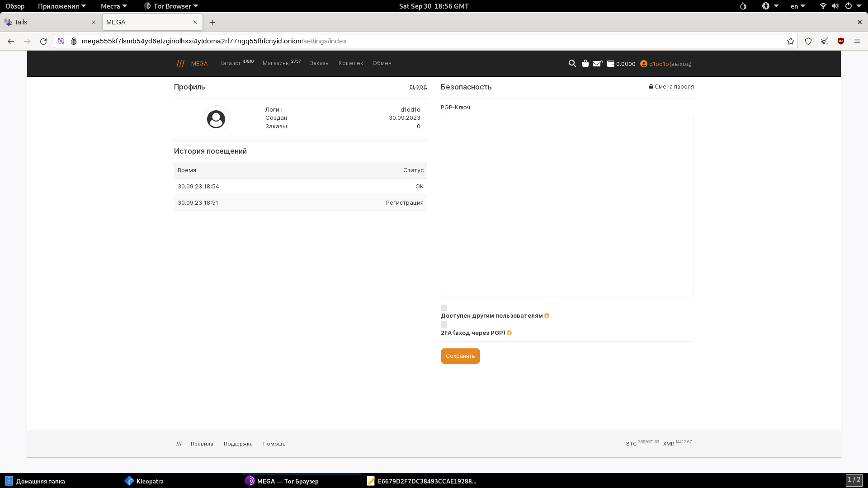Click the uBlock Origin extension icon

[x=841, y=41]
